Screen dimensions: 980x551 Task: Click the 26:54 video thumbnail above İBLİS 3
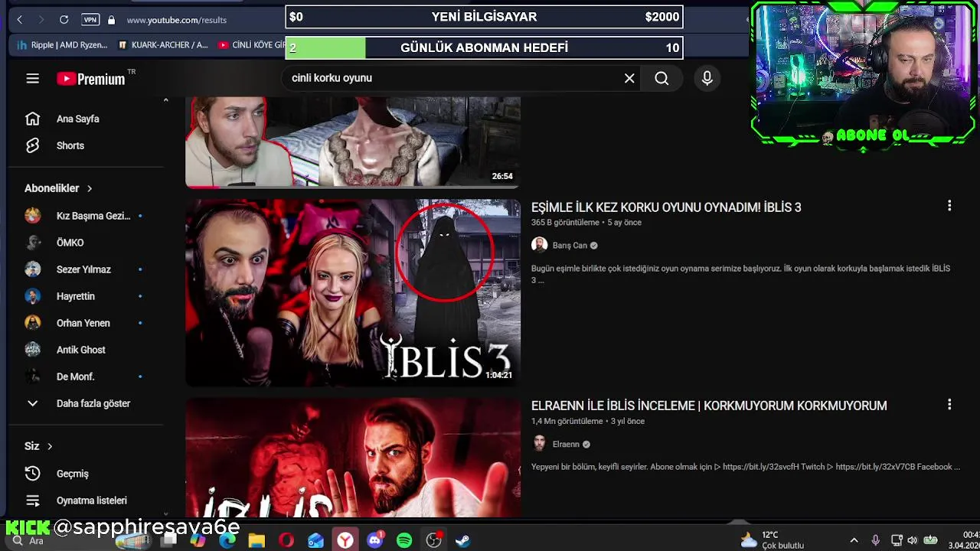tap(353, 142)
